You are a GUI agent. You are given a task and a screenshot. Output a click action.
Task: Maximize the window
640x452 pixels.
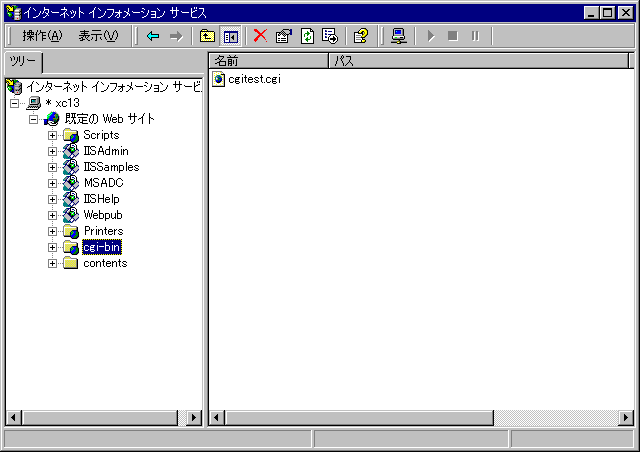click(x=607, y=13)
